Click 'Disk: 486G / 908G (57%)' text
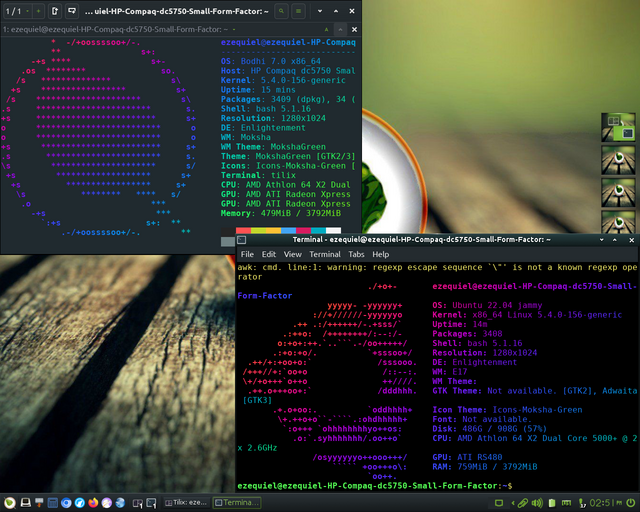This screenshot has width=640, height=512. tap(489, 429)
